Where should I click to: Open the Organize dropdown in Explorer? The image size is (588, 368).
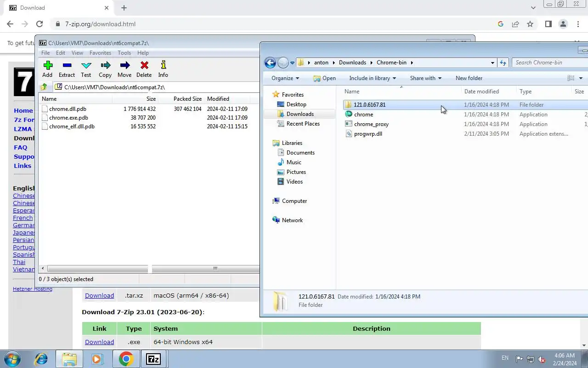[x=285, y=78]
